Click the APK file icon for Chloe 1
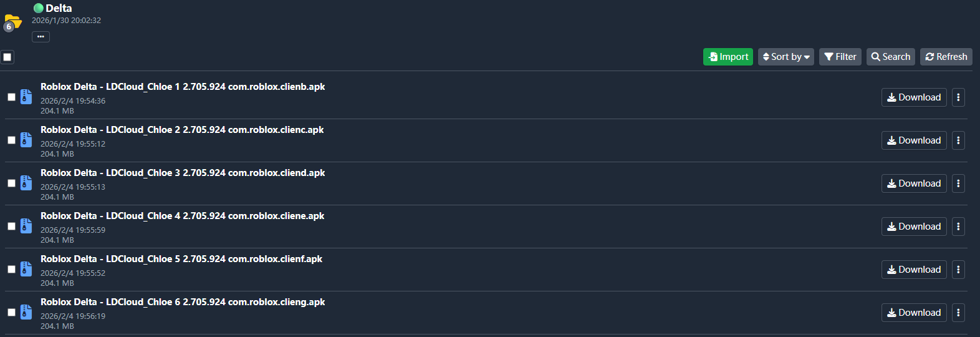 coord(26,97)
